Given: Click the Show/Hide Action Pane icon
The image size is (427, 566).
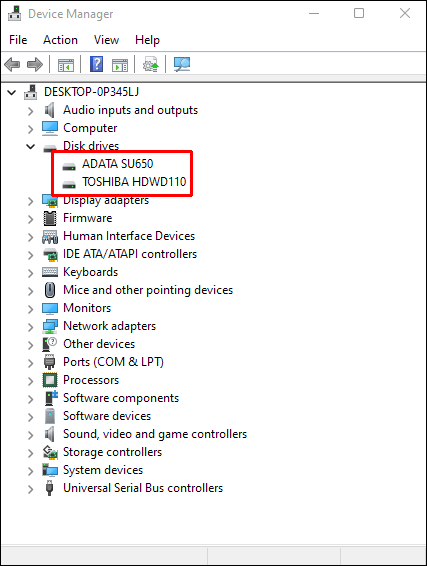Looking at the screenshot, I should coord(120,65).
